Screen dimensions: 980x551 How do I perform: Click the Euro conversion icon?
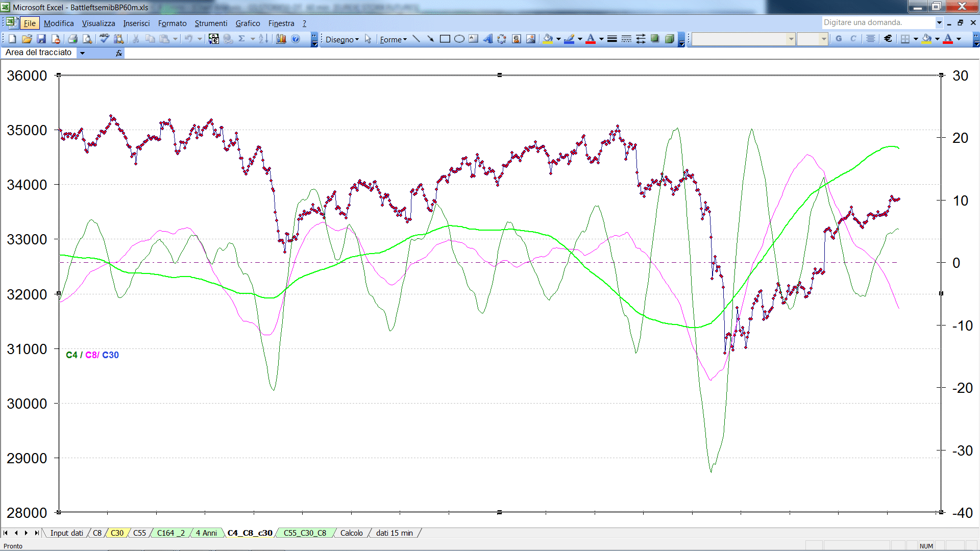tap(214, 39)
